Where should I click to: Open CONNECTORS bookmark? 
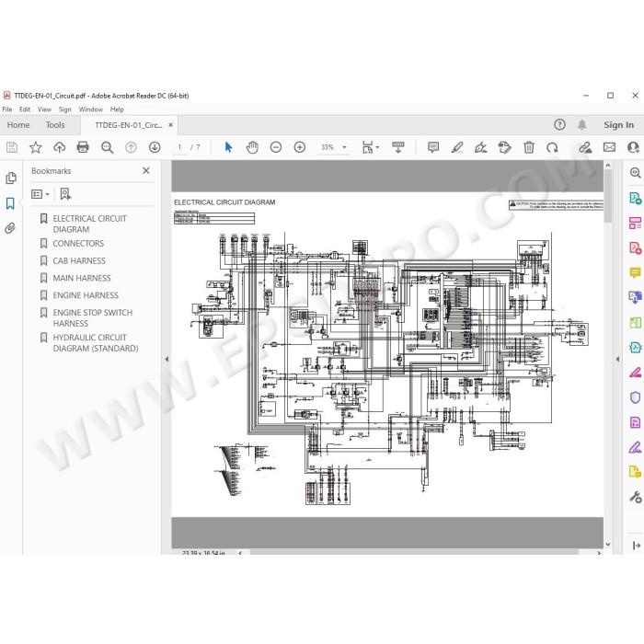pos(78,244)
